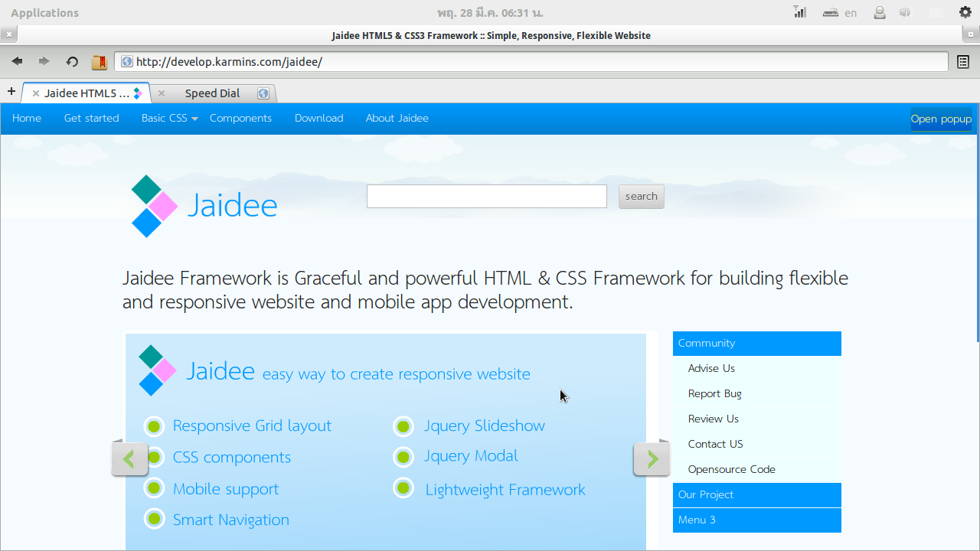
Task: Go to previous slide with left green arrow
Action: (129, 458)
